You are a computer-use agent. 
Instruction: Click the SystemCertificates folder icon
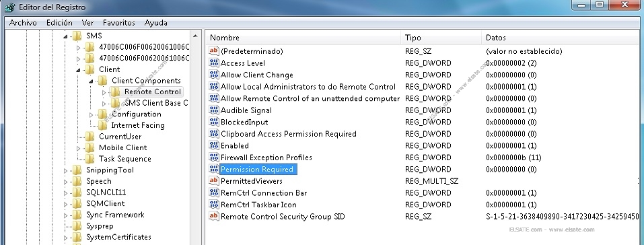[x=77, y=237]
